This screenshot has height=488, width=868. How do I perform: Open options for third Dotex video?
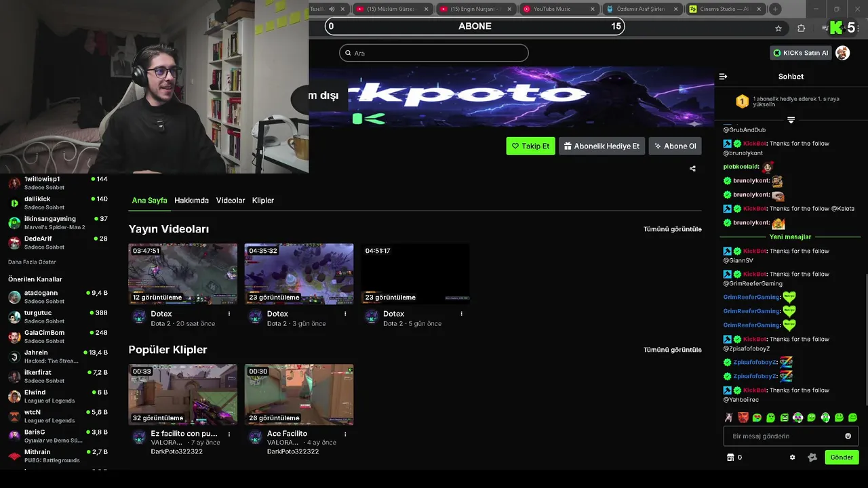point(461,314)
